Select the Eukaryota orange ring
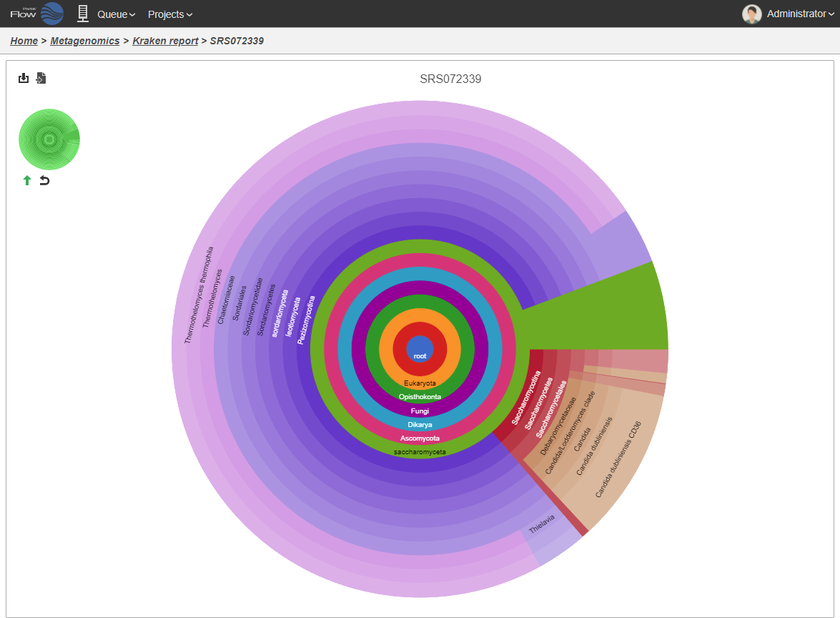 click(x=420, y=383)
